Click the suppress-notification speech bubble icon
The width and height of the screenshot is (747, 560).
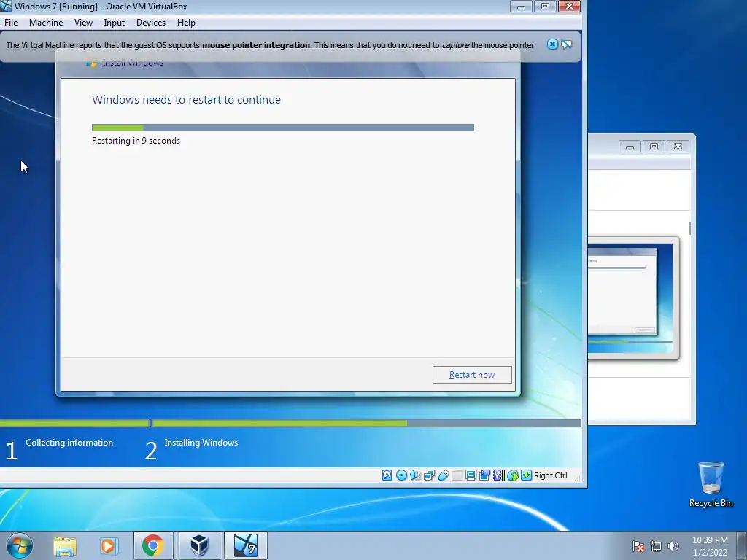566,44
